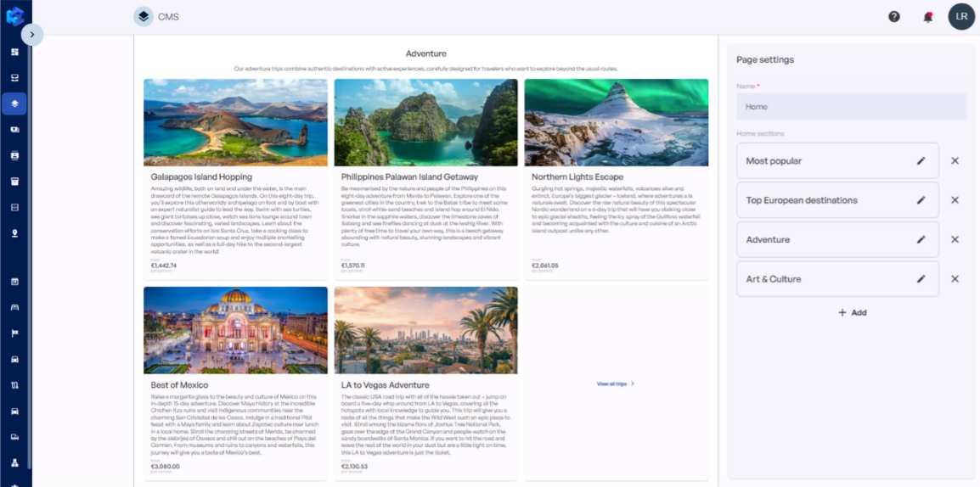The width and height of the screenshot is (980, 487).
Task: Open the filing cabinet icon in the sidebar
Action: pos(14,207)
